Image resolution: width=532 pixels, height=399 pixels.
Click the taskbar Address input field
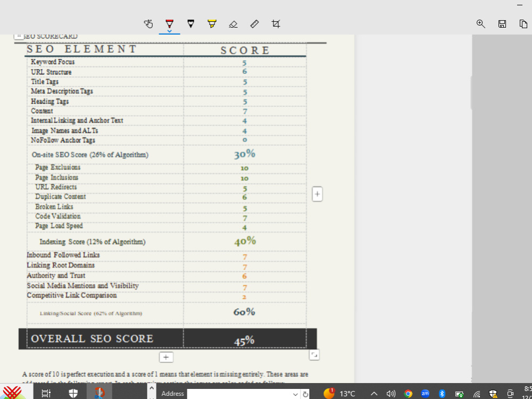point(239,394)
